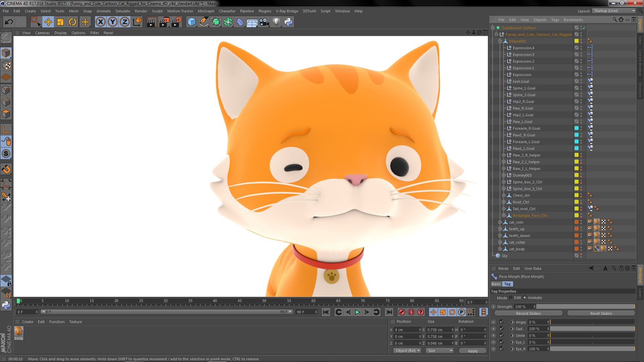Toggle checkbox for Eye_R morph

tap(501, 349)
